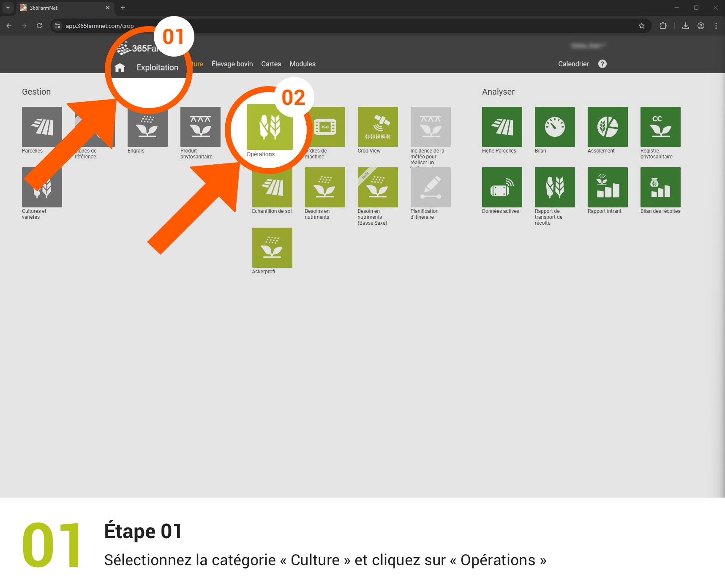Open the Assolement pie chart tile
Image resolution: width=725 pixels, height=588 pixels.
pyautogui.click(x=607, y=127)
